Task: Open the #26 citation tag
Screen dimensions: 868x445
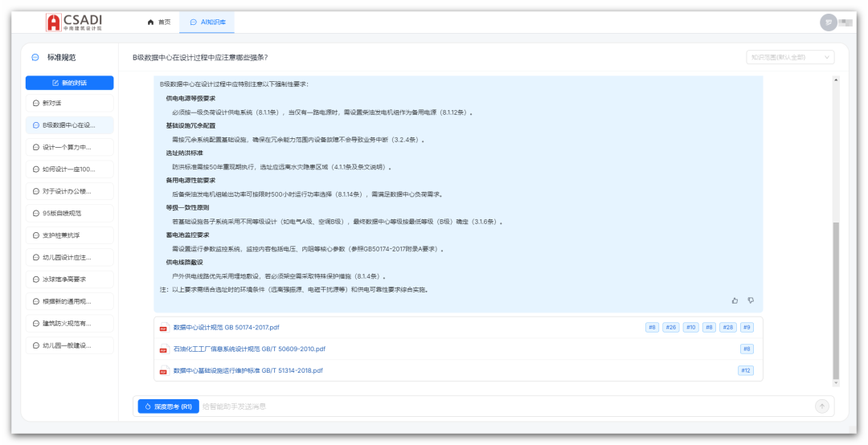Action: coord(671,328)
